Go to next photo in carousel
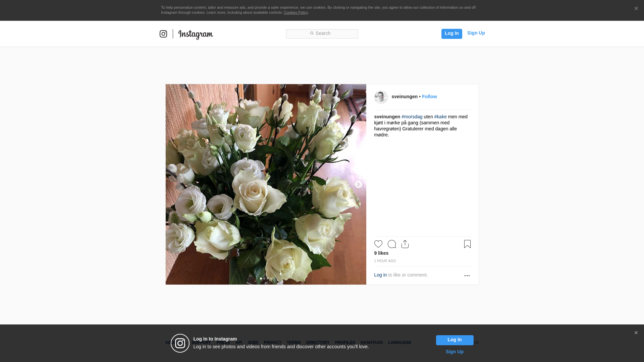The image size is (644, 362). [x=358, y=184]
